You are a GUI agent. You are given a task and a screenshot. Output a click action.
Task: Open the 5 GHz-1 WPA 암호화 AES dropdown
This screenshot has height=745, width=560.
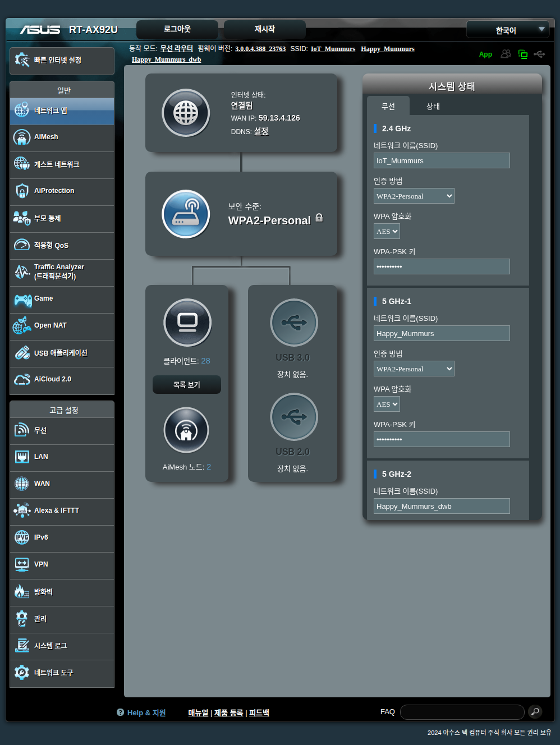pyautogui.click(x=387, y=404)
